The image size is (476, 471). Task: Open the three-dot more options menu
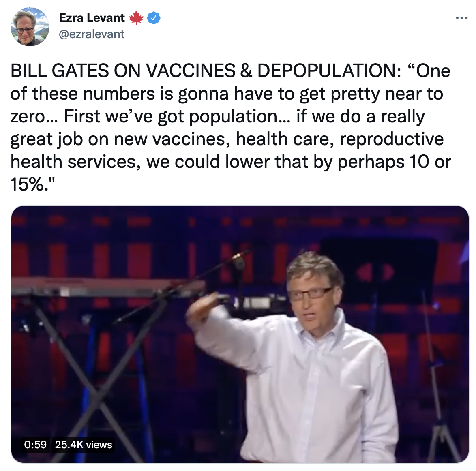[461, 18]
